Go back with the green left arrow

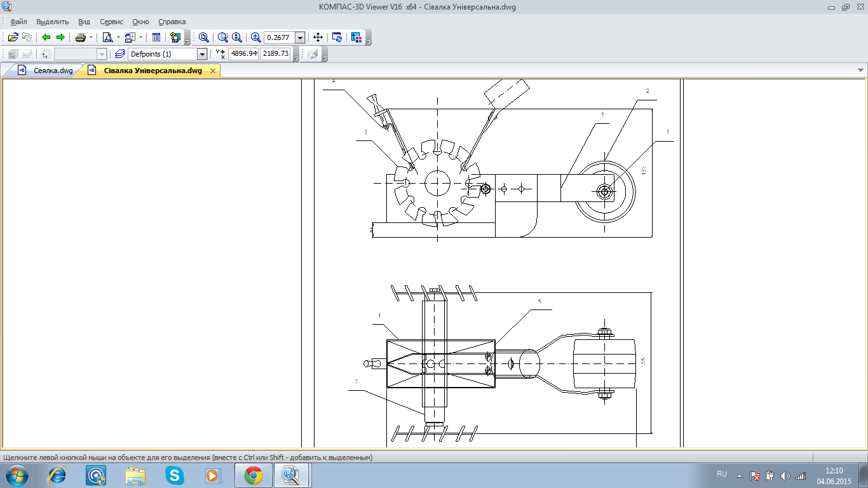[x=46, y=37]
